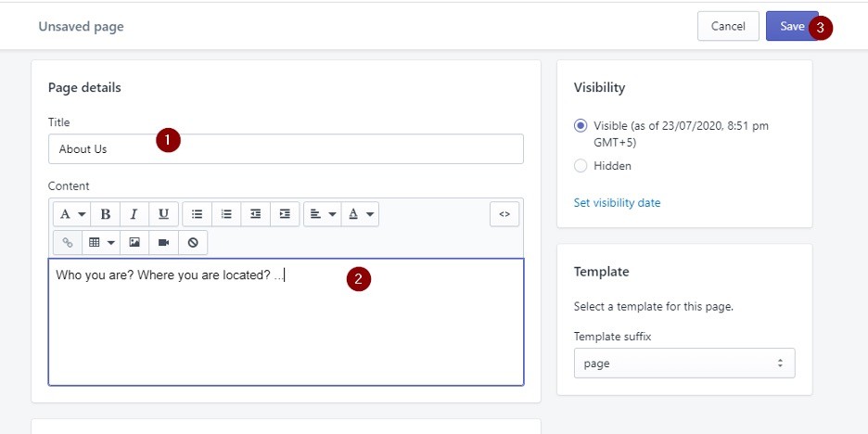Click the Save button
Viewport: 868px width, 434px height.
pyautogui.click(x=792, y=26)
